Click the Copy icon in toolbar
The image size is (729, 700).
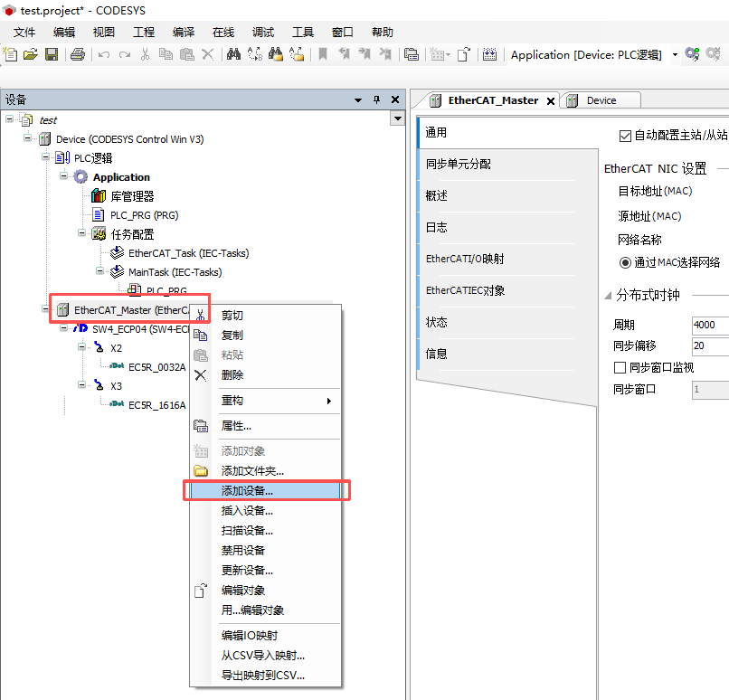tap(166, 54)
